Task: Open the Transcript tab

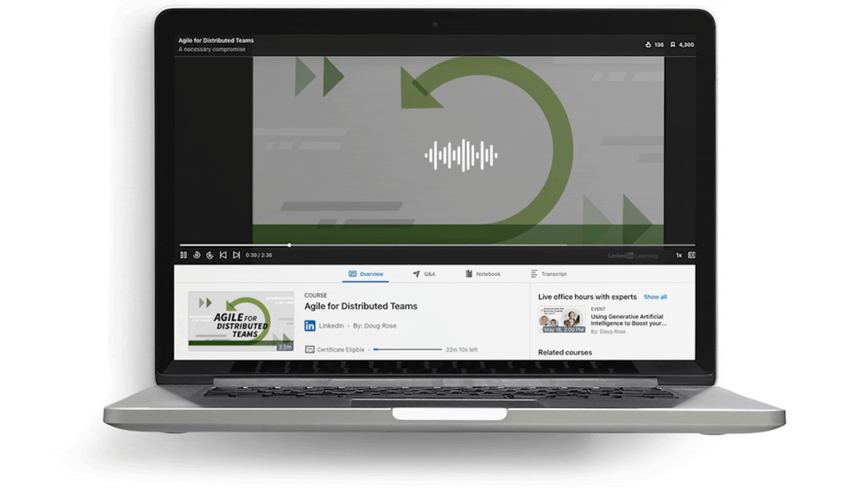Action: click(548, 274)
